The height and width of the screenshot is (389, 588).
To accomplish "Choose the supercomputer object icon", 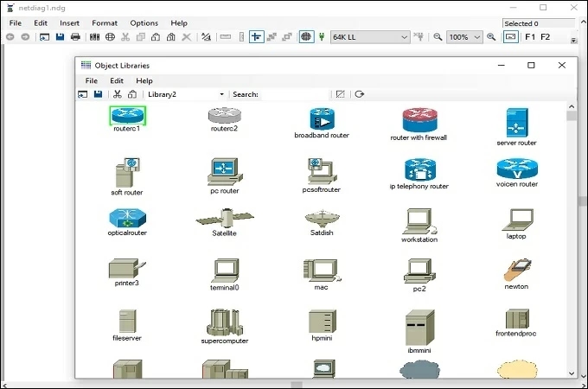I will click(x=224, y=322).
